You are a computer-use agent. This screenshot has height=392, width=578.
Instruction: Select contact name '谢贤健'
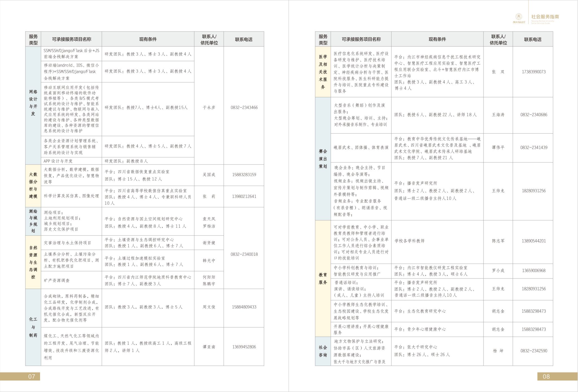pyautogui.click(x=209, y=243)
